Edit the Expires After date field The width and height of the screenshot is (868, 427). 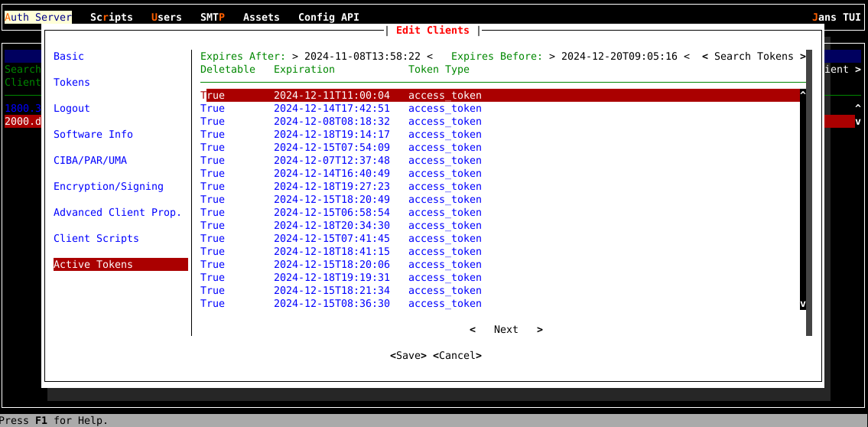[x=362, y=57]
